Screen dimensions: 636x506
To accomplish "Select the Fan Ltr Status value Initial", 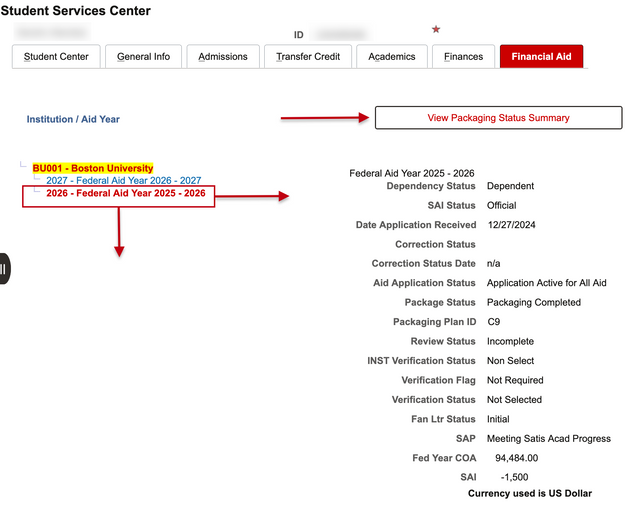I will coord(498,419).
